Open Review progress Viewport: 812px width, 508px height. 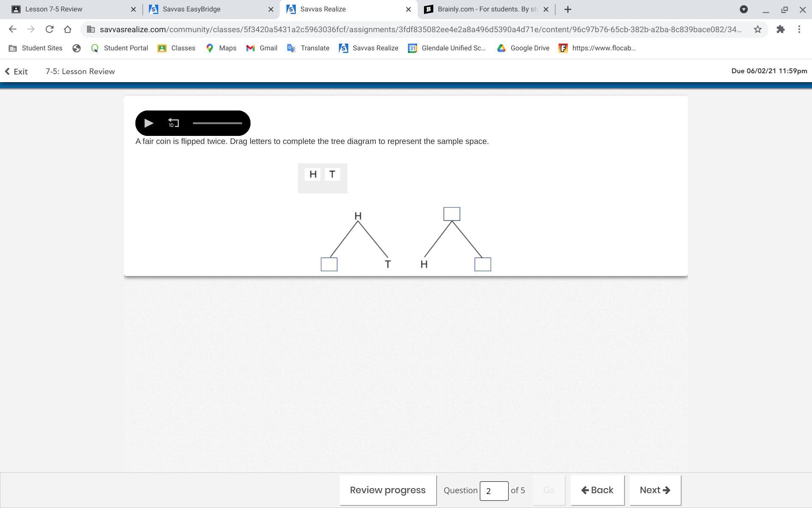click(x=388, y=490)
